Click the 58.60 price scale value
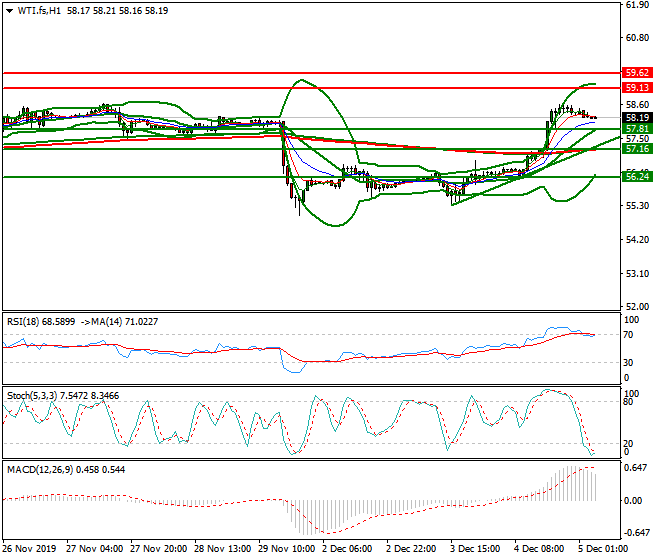 pos(637,105)
